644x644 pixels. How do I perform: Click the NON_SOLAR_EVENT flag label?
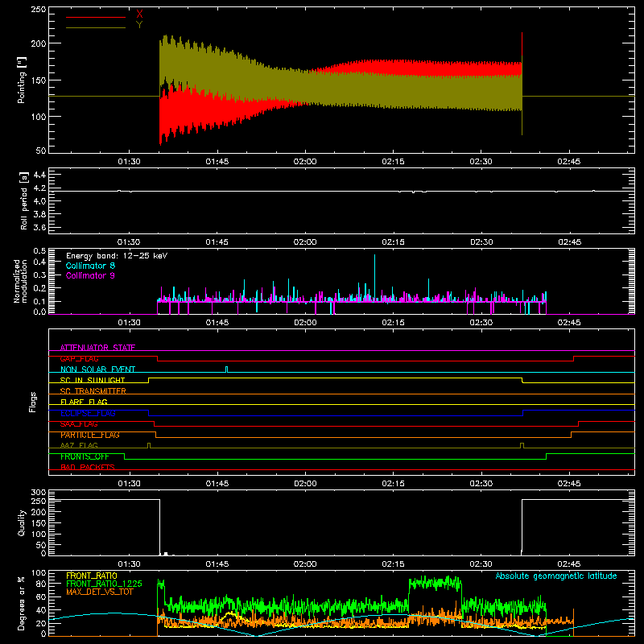point(97,369)
